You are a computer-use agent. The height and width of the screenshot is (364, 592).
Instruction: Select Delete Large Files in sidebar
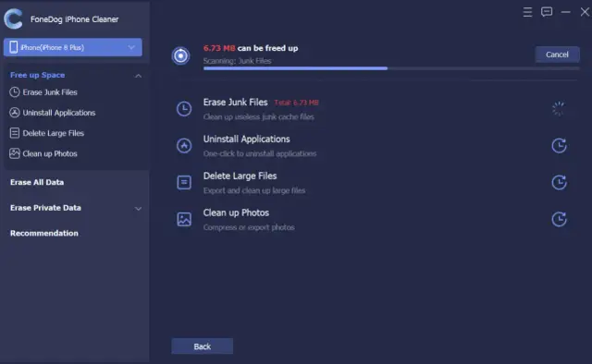[54, 133]
